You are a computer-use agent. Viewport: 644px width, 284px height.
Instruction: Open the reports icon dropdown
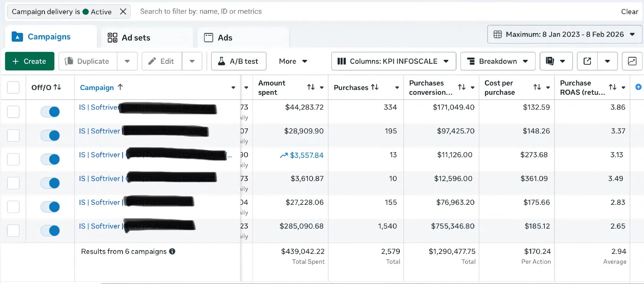tap(556, 61)
